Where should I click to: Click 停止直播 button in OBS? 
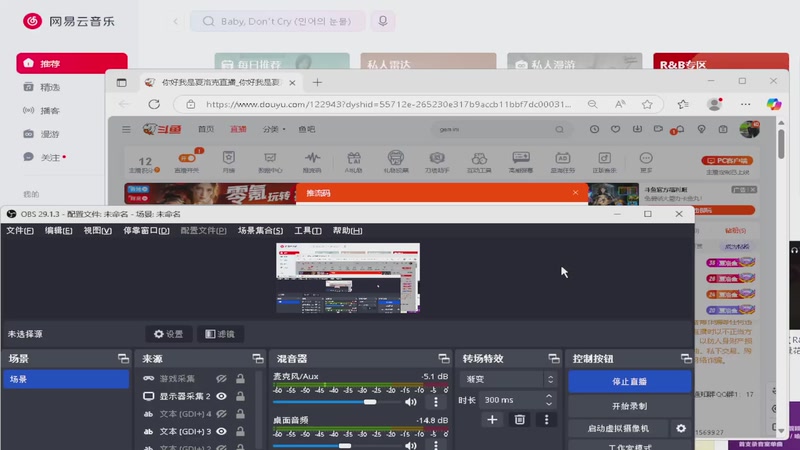click(x=630, y=382)
